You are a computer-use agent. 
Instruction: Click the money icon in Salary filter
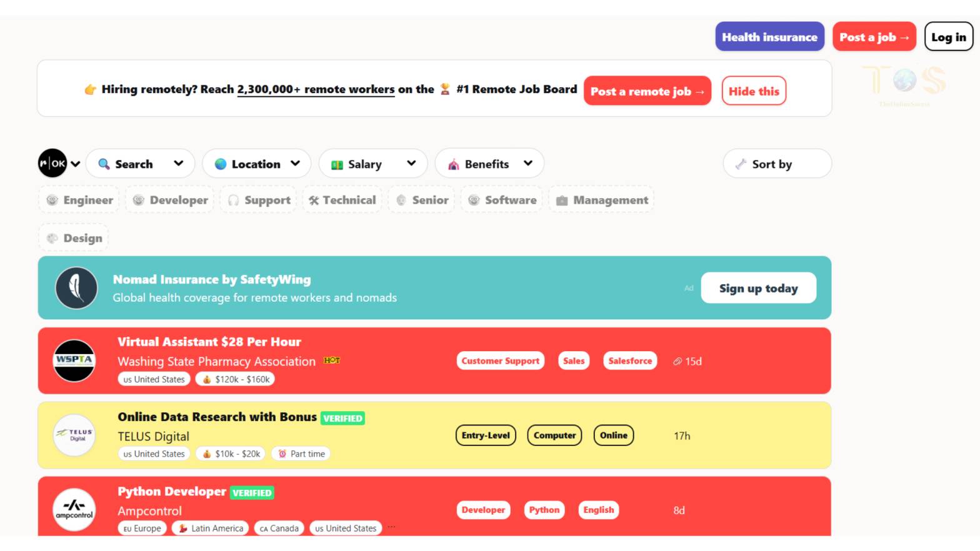point(337,164)
